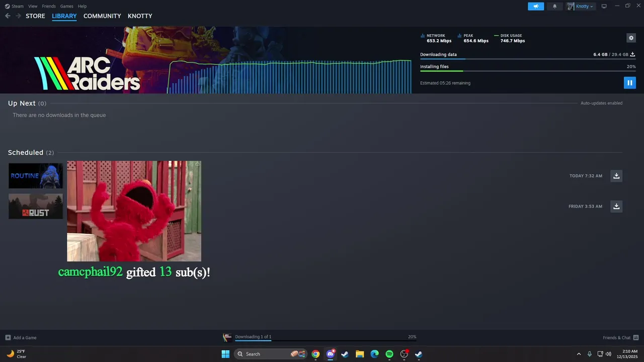Click the bottom download progress bar
The image size is (644, 362).
[x=326, y=341]
